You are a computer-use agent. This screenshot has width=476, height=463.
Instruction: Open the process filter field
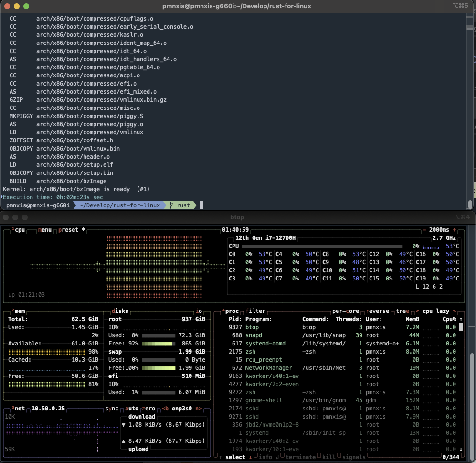click(x=255, y=311)
